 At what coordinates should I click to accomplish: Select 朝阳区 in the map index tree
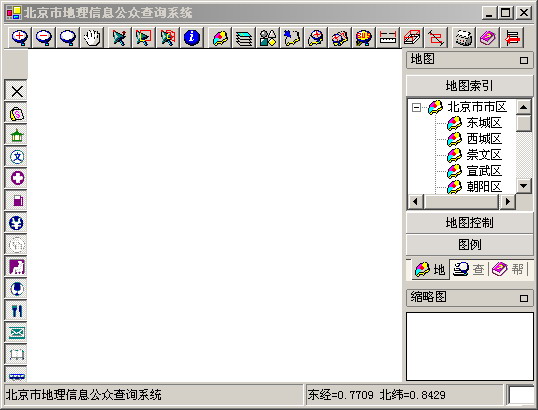tap(484, 187)
